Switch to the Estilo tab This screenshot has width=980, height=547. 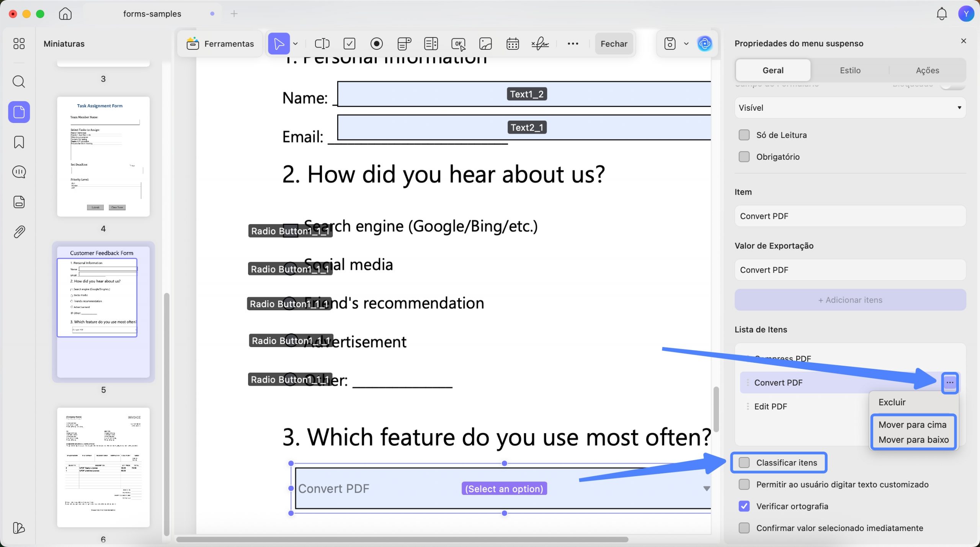pos(850,70)
